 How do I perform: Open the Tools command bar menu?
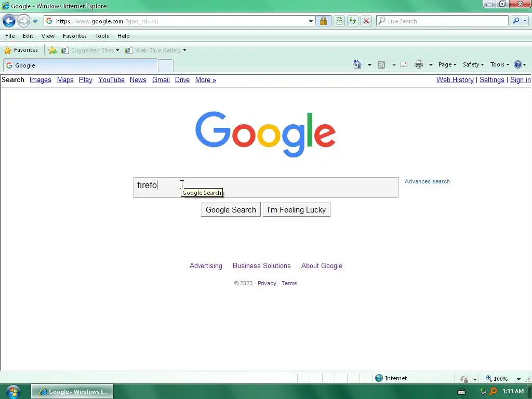pos(499,64)
